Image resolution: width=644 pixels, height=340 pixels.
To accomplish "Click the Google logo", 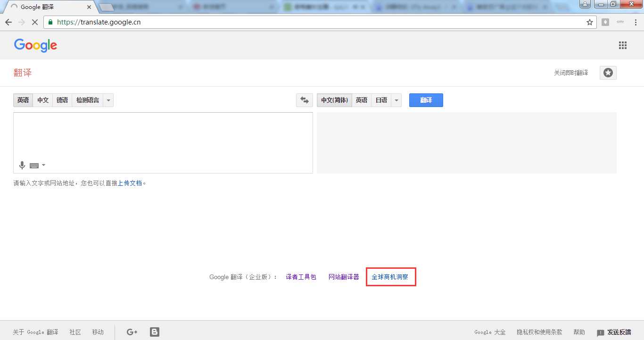I will coord(35,45).
